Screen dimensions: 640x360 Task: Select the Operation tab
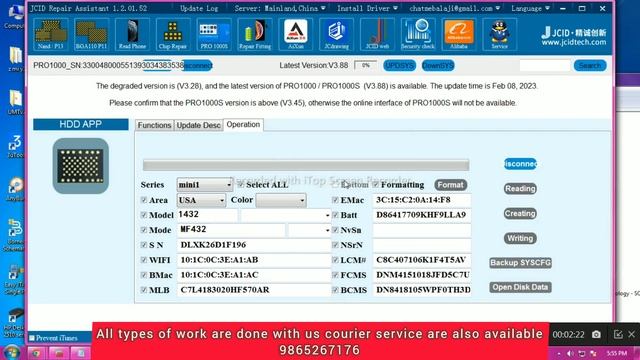coord(243,124)
